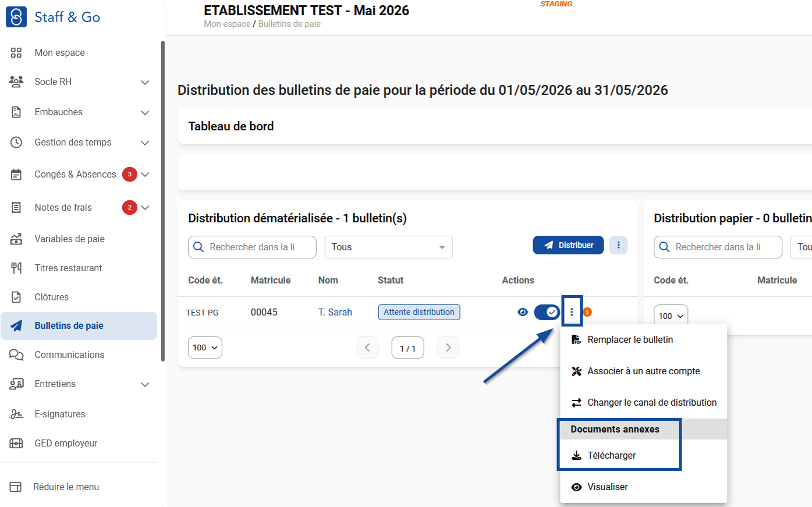Follow the Mon espace breadcrumb link
The image size is (812, 507).
point(227,24)
